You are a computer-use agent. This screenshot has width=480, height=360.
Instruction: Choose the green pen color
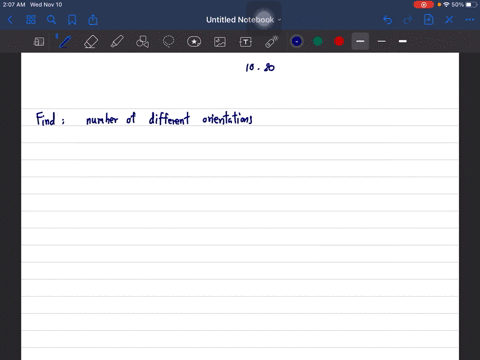(x=318, y=41)
